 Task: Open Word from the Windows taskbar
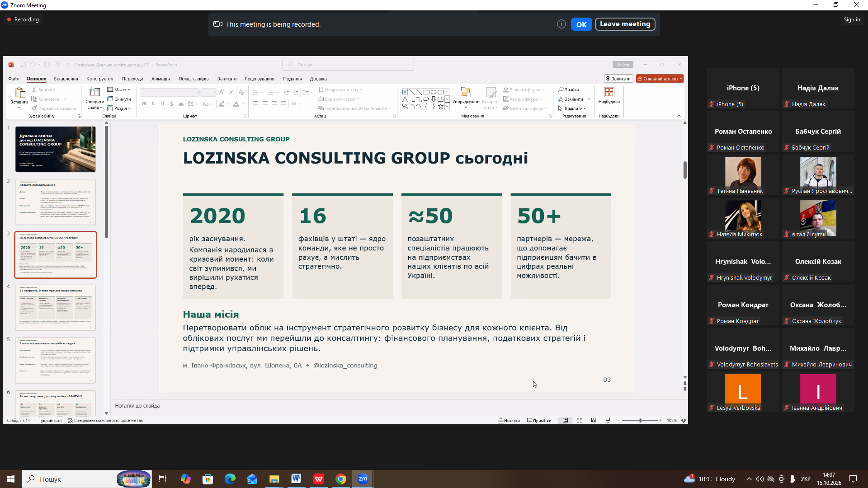point(297,479)
